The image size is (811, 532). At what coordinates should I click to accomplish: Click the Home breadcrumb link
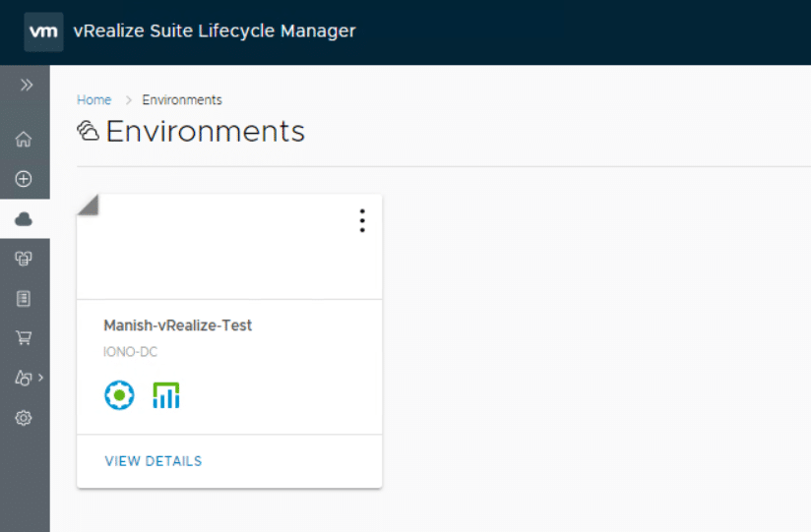tap(94, 100)
